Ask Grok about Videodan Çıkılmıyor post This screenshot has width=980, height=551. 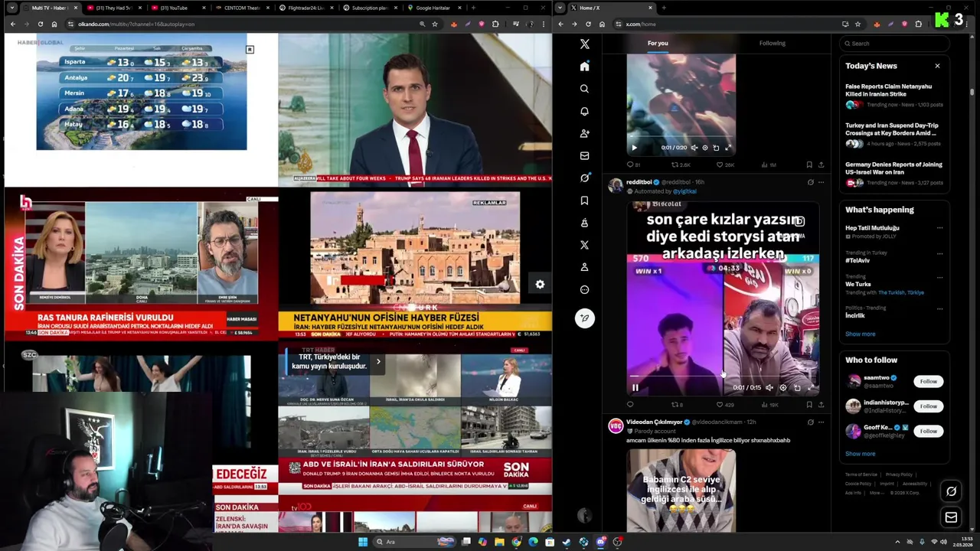point(810,422)
